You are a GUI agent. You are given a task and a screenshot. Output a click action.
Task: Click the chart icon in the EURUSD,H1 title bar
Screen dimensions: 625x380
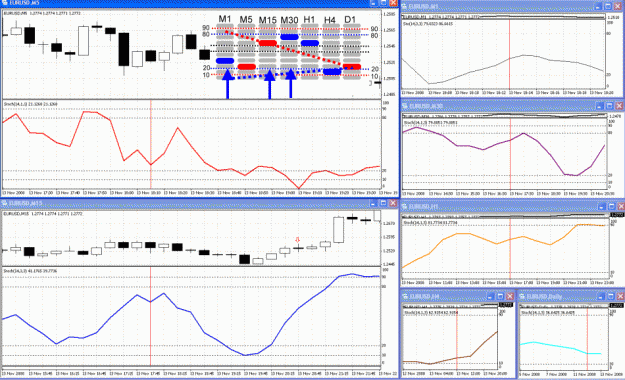pos(405,207)
